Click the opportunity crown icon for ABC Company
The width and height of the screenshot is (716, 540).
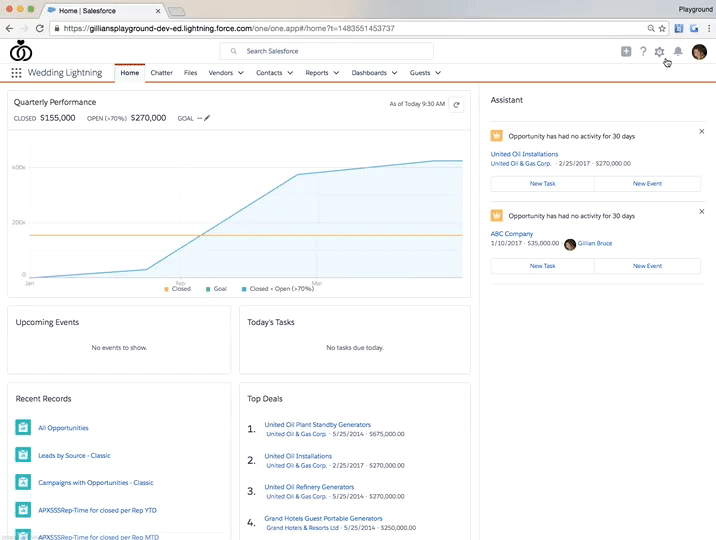pyautogui.click(x=496, y=215)
